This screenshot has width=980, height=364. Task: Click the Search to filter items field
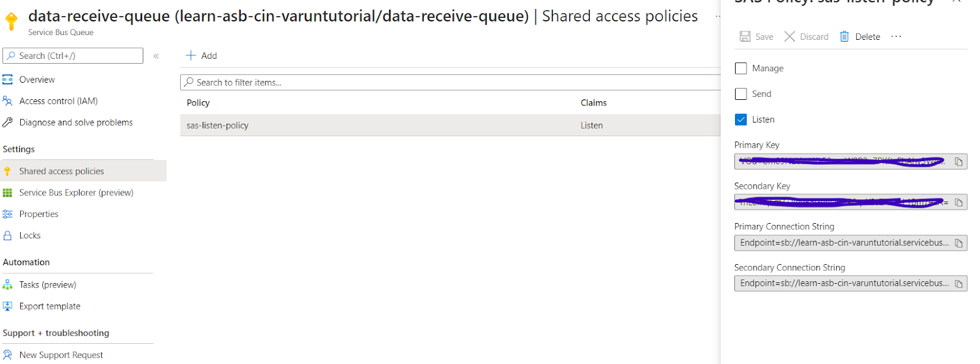(x=450, y=82)
